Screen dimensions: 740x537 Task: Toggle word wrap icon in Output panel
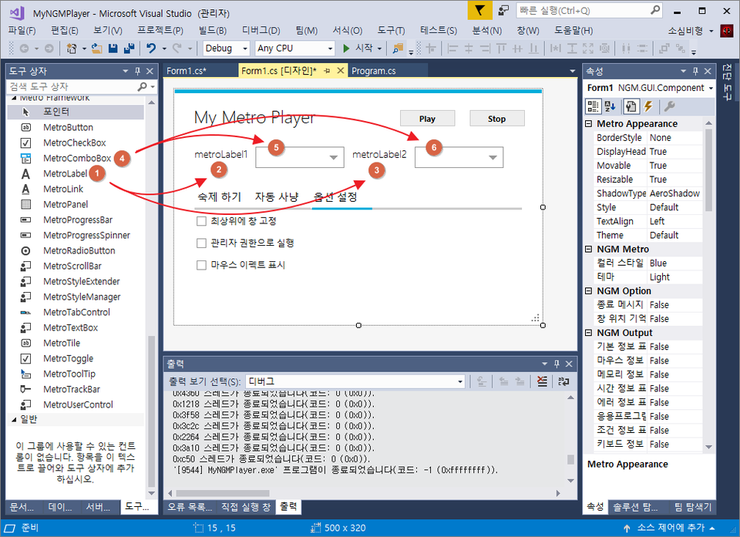pyautogui.click(x=563, y=381)
